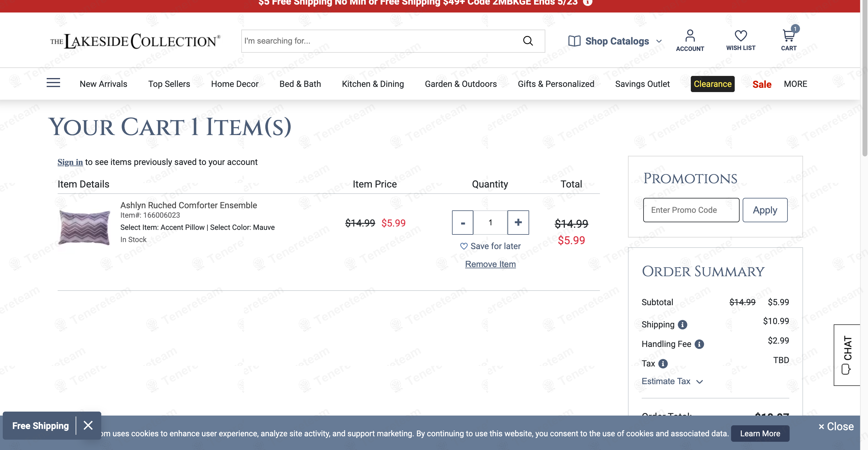868x450 pixels.
Task: Click the $10.99 shipping amount
Action: [776, 321]
